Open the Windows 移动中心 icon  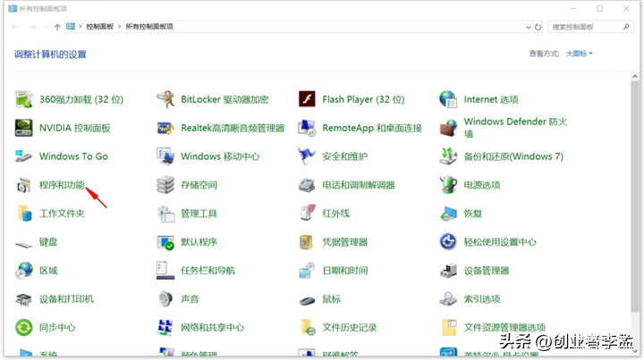[165, 156]
